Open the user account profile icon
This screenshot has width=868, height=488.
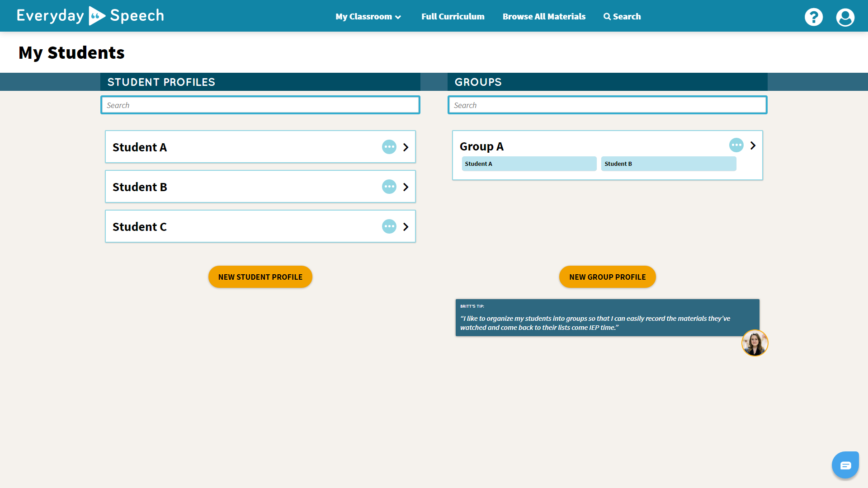click(845, 17)
